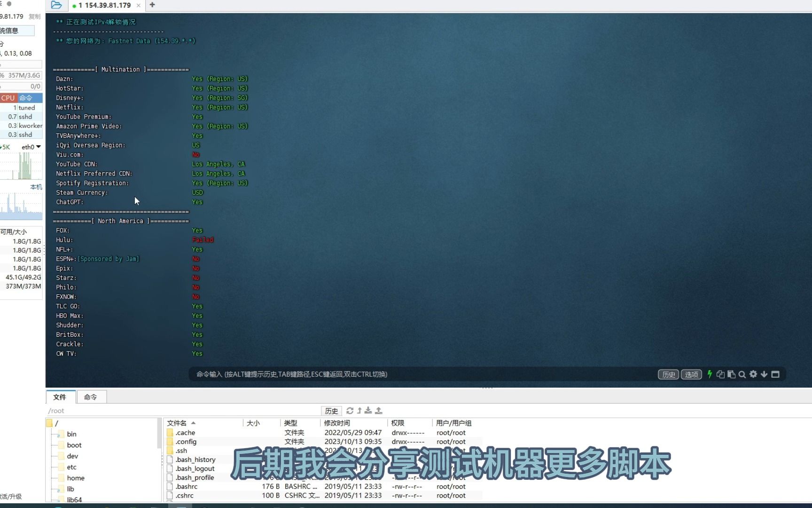Viewport: 812px width, 508px height.
Task: Select the .cache folder row
Action: click(x=324, y=433)
